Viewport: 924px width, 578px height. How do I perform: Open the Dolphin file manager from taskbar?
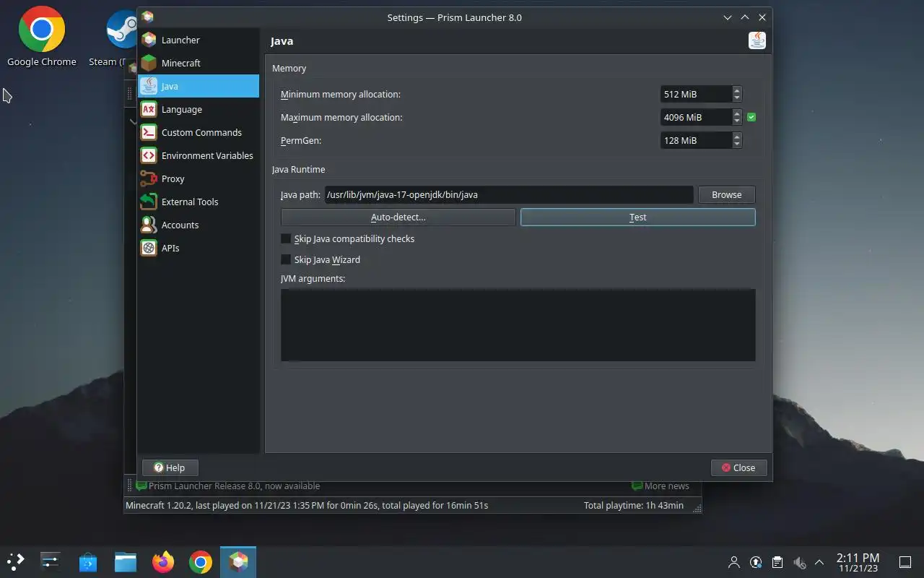[126, 561]
